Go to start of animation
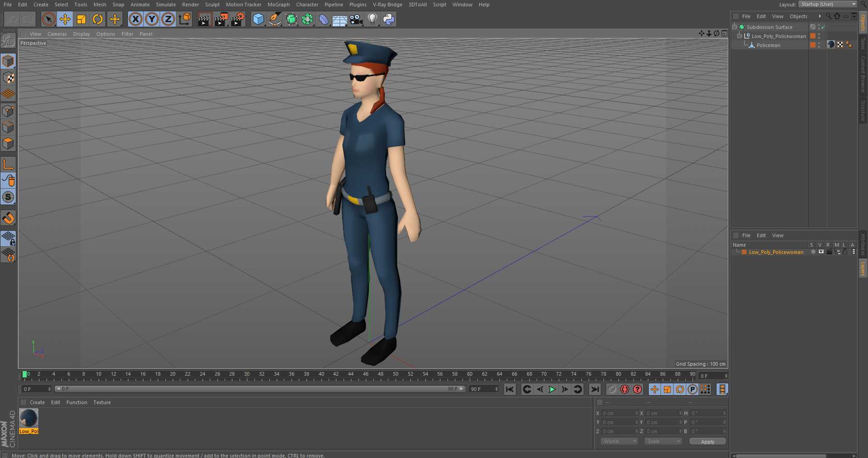 point(510,389)
